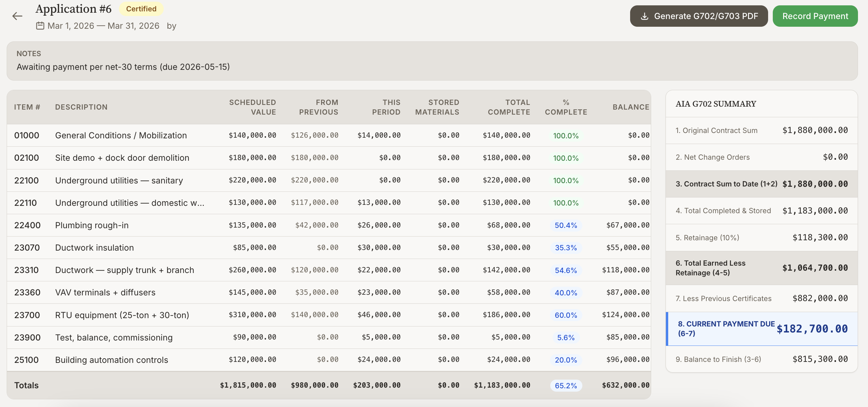Click the ITEM # column header
The width and height of the screenshot is (868, 407).
(x=27, y=107)
